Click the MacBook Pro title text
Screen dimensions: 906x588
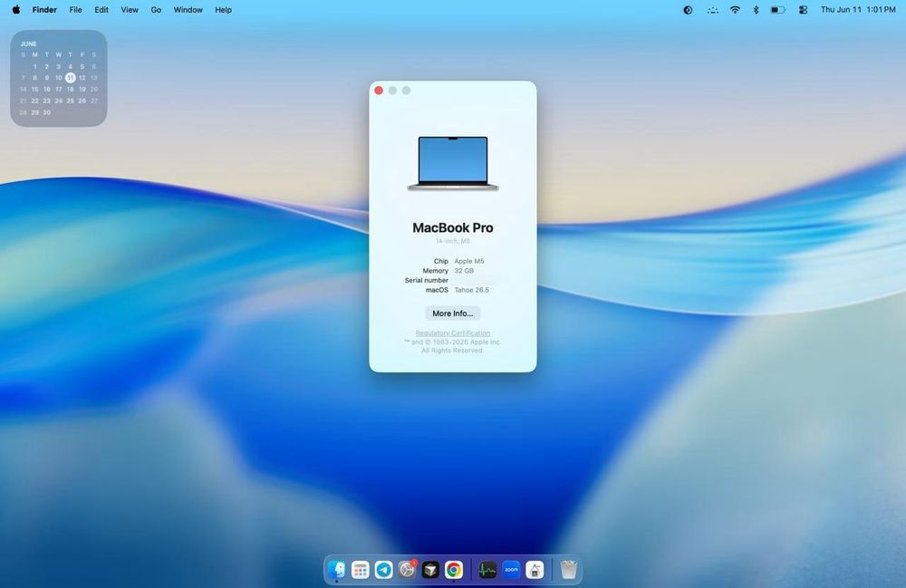452,227
